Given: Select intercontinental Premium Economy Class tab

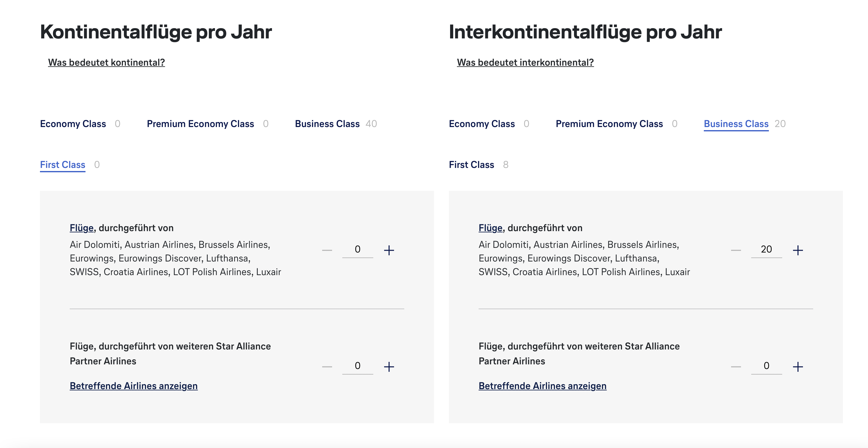Looking at the screenshot, I should pyautogui.click(x=609, y=124).
